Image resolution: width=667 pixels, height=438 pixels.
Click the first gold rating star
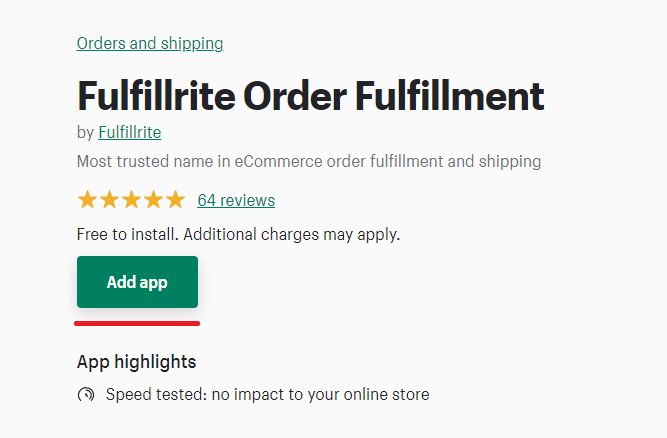point(87,199)
